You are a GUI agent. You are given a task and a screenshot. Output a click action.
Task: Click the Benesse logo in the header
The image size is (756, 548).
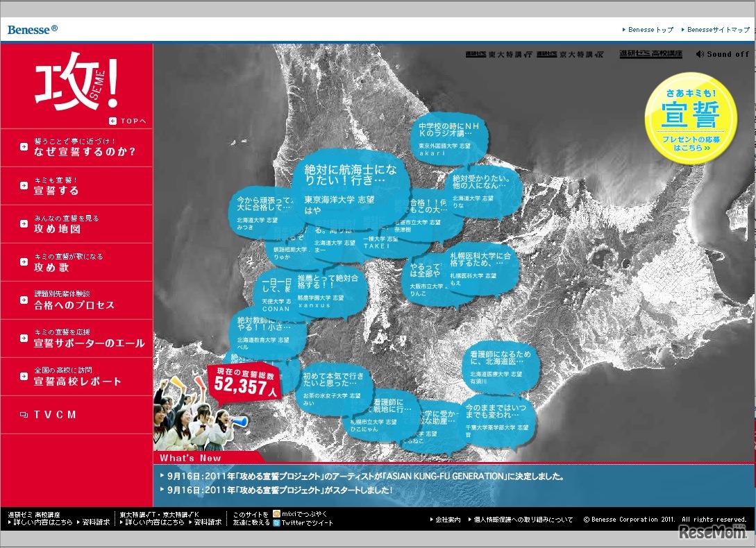point(33,29)
